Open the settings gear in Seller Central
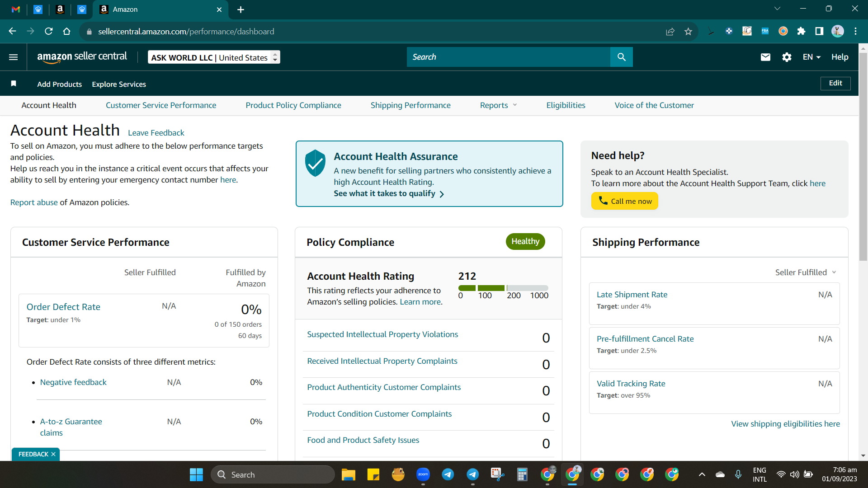This screenshot has width=868, height=488. pyautogui.click(x=787, y=57)
